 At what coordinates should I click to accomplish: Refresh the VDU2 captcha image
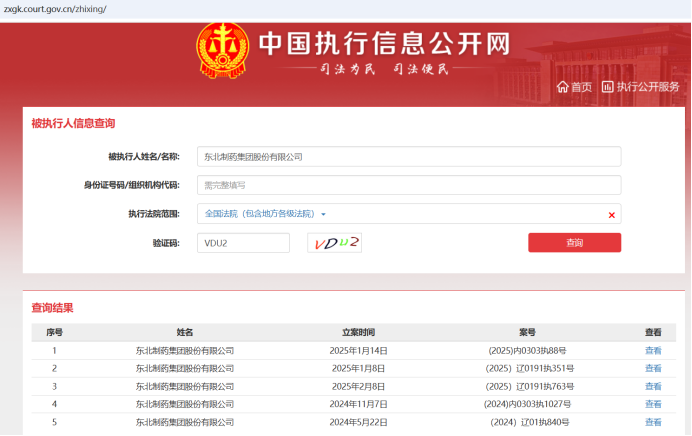click(x=335, y=243)
